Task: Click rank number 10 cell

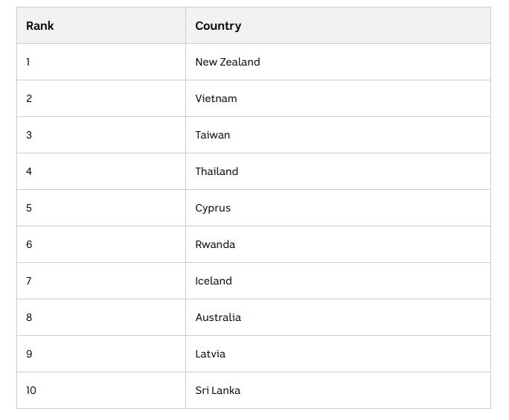Action: coord(101,390)
